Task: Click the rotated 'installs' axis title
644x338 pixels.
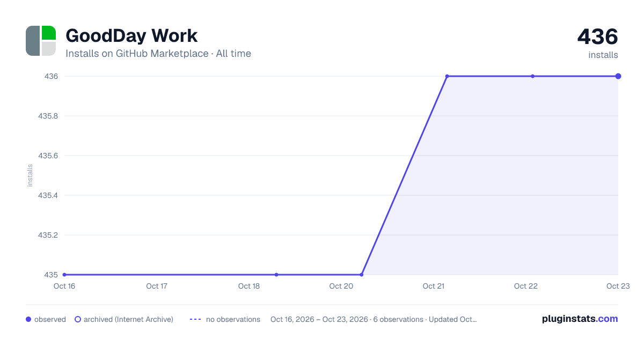Action: pyautogui.click(x=30, y=175)
